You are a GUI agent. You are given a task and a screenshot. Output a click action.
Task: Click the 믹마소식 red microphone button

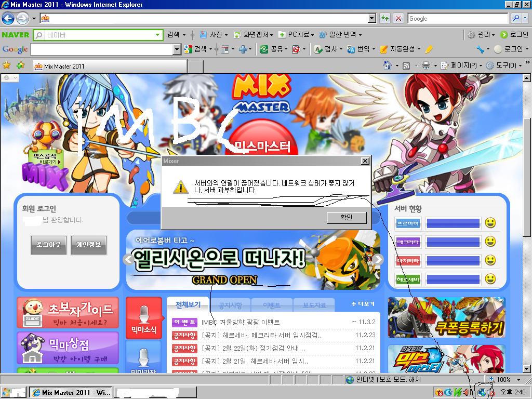click(x=144, y=318)
